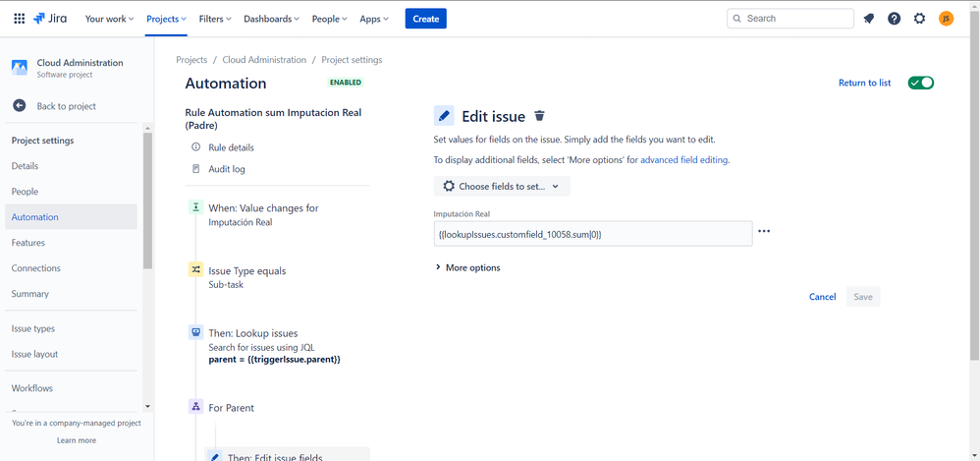Open the Projects dropdown
This screenshot has height=461, width=980.
click(x=166, y=19)
